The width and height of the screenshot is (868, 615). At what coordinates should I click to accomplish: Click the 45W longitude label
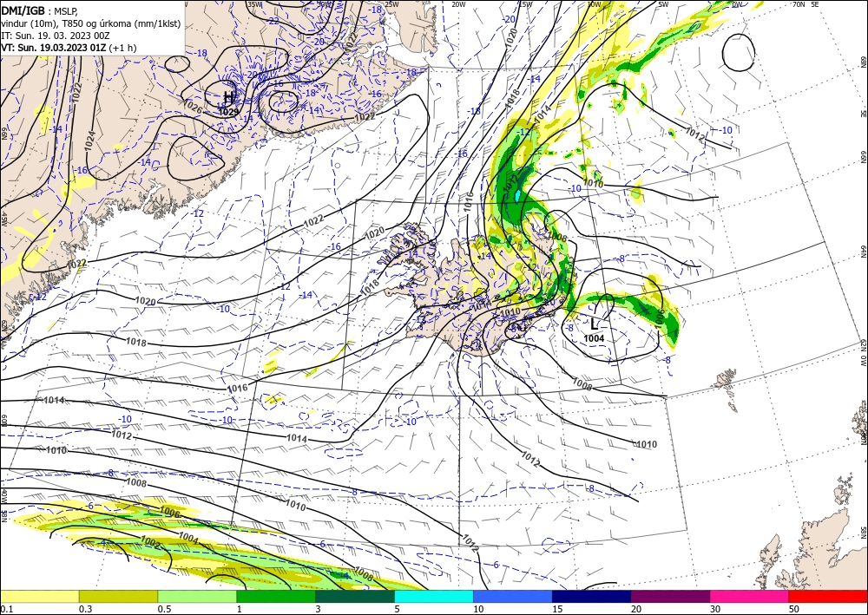(3, 219)
